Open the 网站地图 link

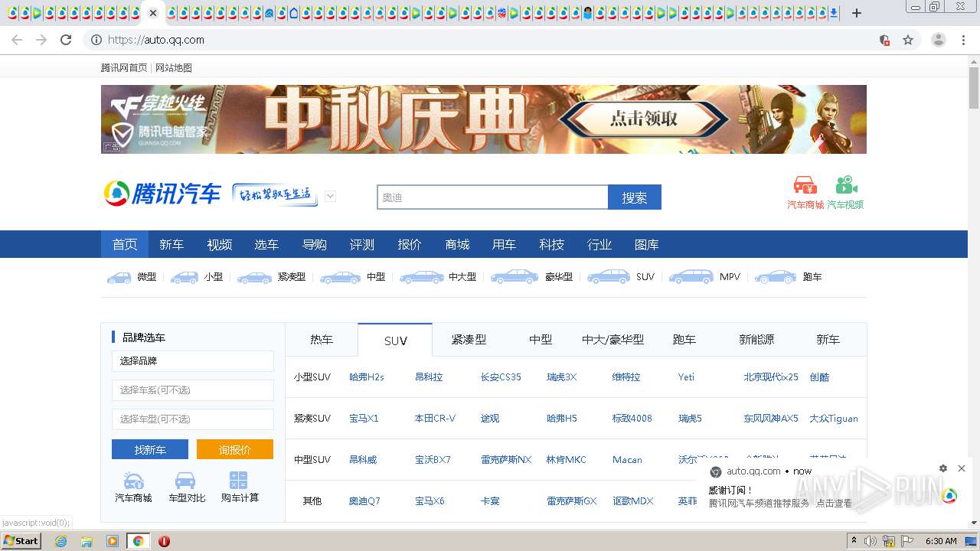pos(174,68)
